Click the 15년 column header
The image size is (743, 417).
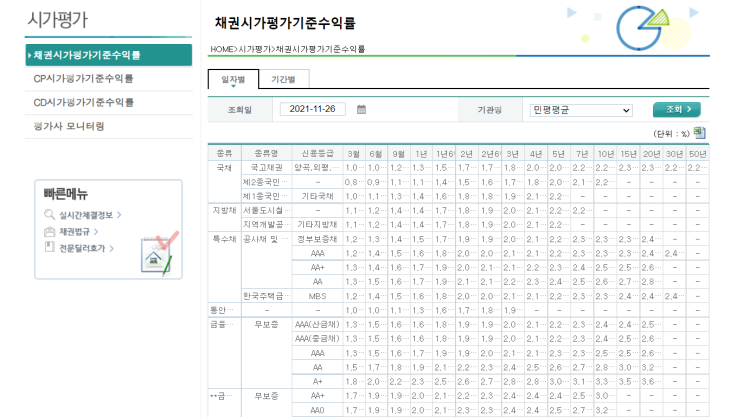[x=628, y=154]
